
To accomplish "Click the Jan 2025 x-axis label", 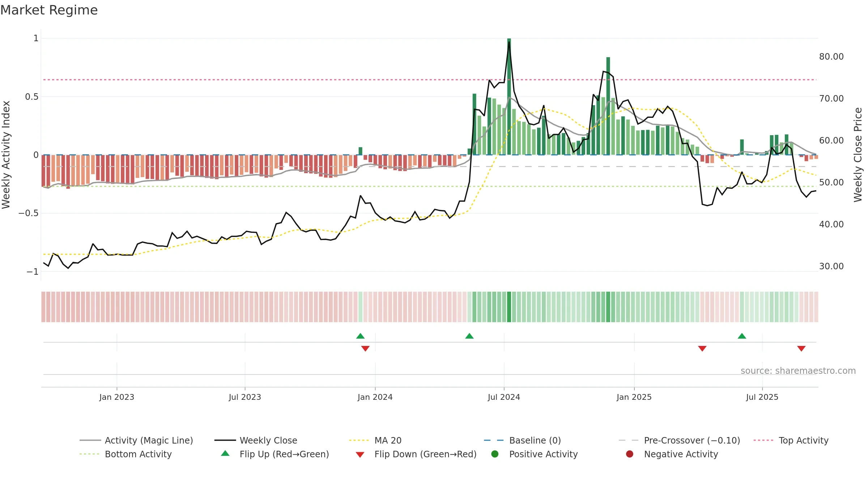I will click(634, 397).
